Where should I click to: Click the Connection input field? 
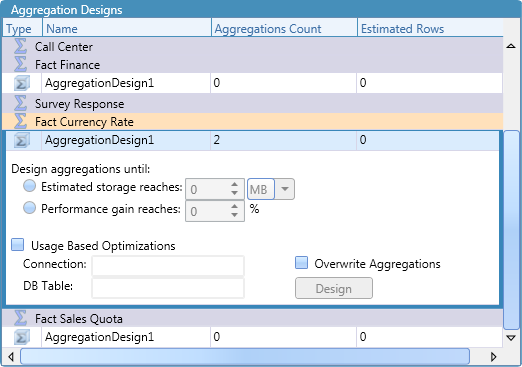[x=168, y=266]
